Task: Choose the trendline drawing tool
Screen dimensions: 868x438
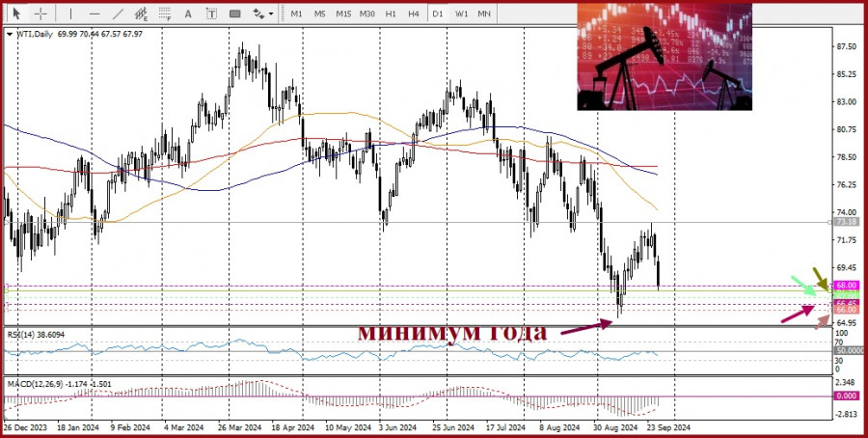Action: coord(118,14)
